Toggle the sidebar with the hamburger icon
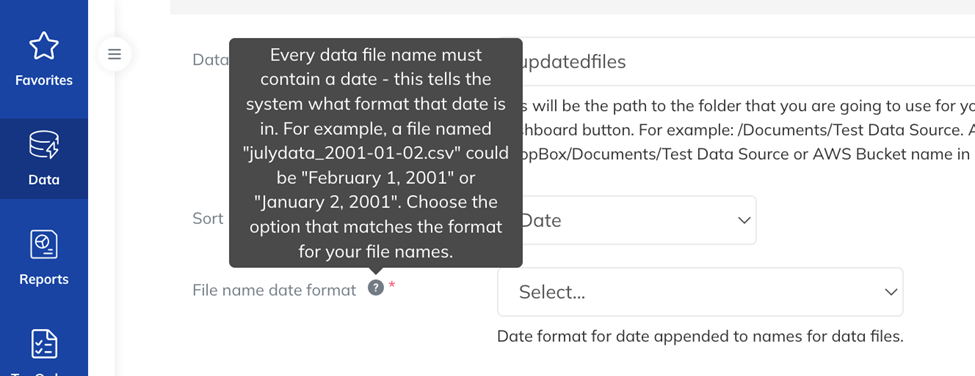Viewport: 975px width, 376px height. 114,54
